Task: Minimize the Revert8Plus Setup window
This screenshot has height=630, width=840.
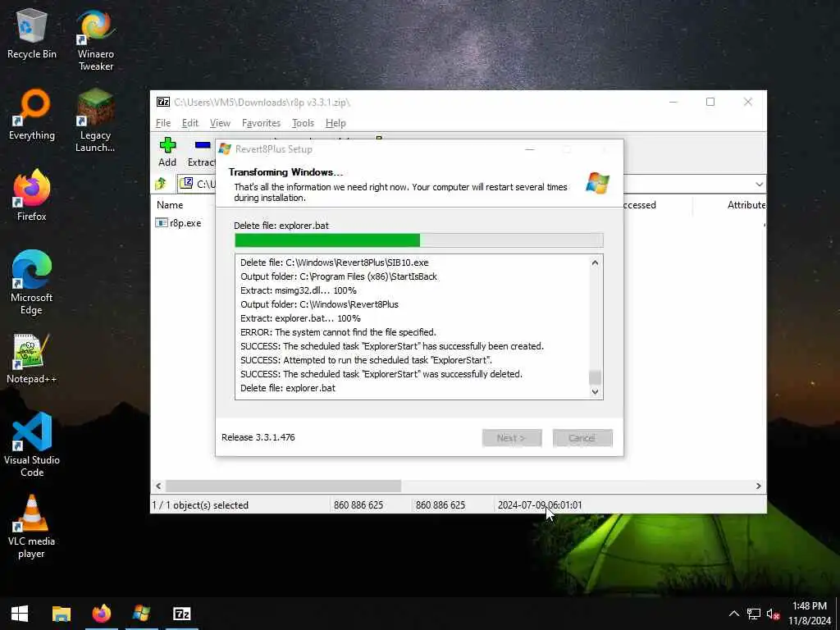Action: (530, 149)
